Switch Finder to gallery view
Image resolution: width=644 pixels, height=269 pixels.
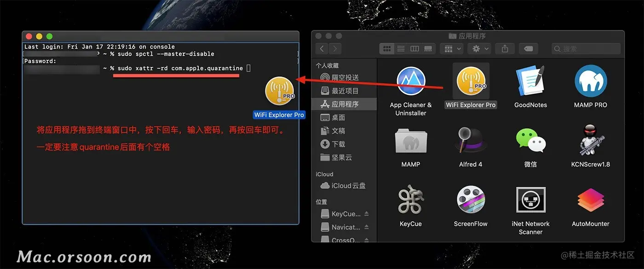428,48
